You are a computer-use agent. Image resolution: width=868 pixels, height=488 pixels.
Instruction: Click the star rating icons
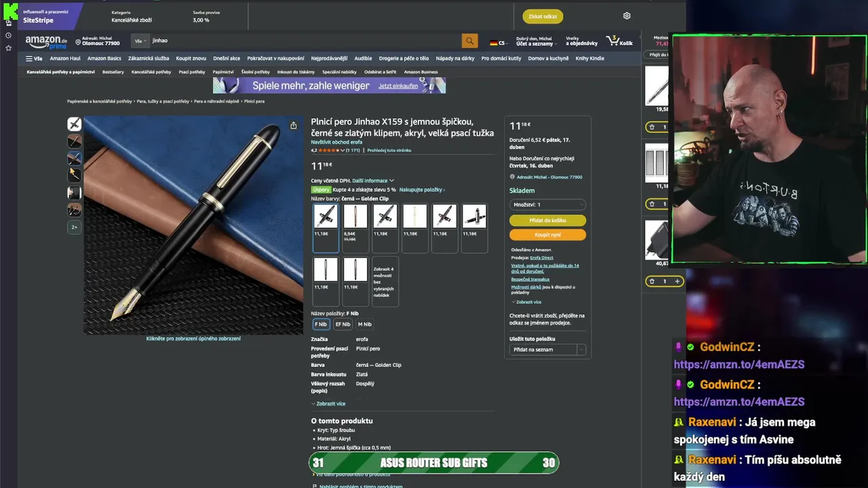click(x=329, y=150)
